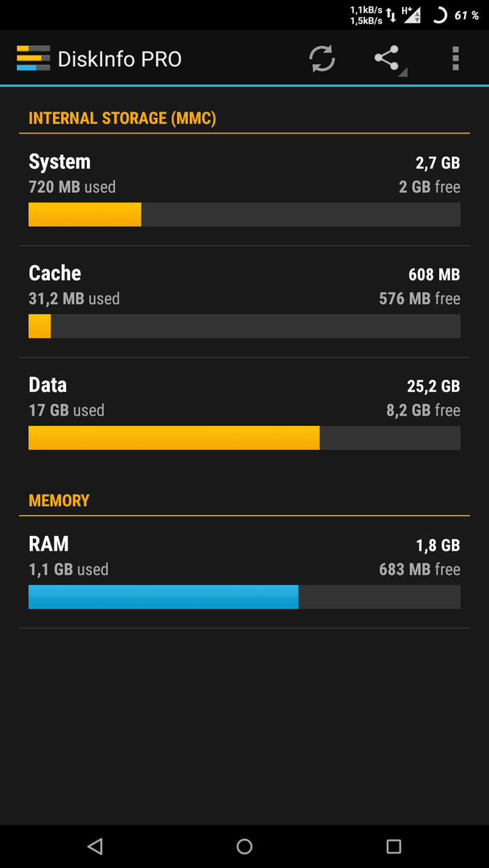Image resolution: width=489 pixels, height=868 pixels.
Task: Select the System partition entry
Action: point(244,190)
